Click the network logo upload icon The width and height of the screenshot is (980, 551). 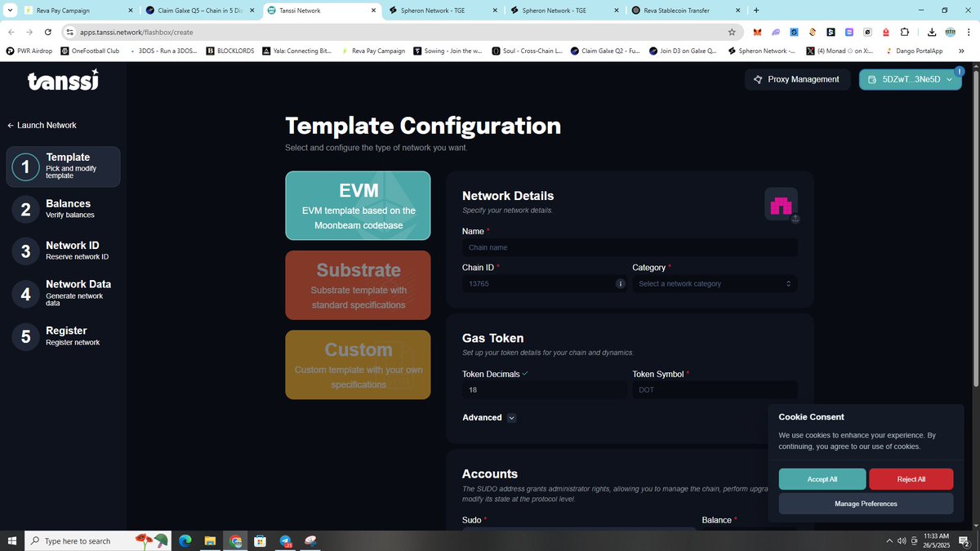coord(795,219)
